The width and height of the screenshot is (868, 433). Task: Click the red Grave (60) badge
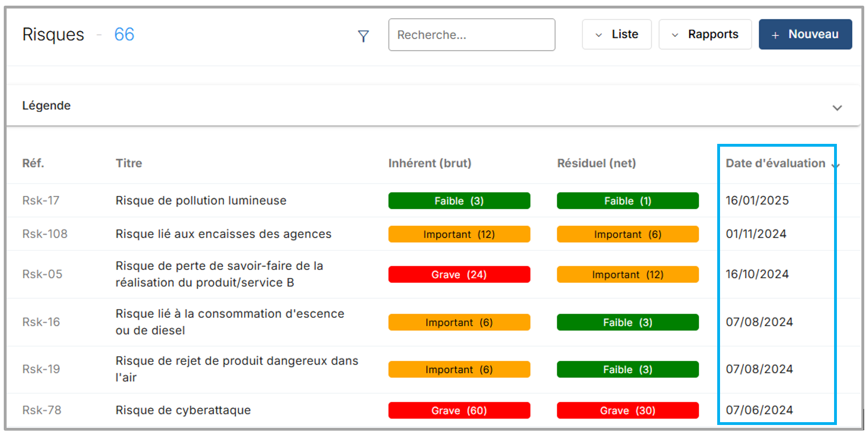(x=459, y=410)
